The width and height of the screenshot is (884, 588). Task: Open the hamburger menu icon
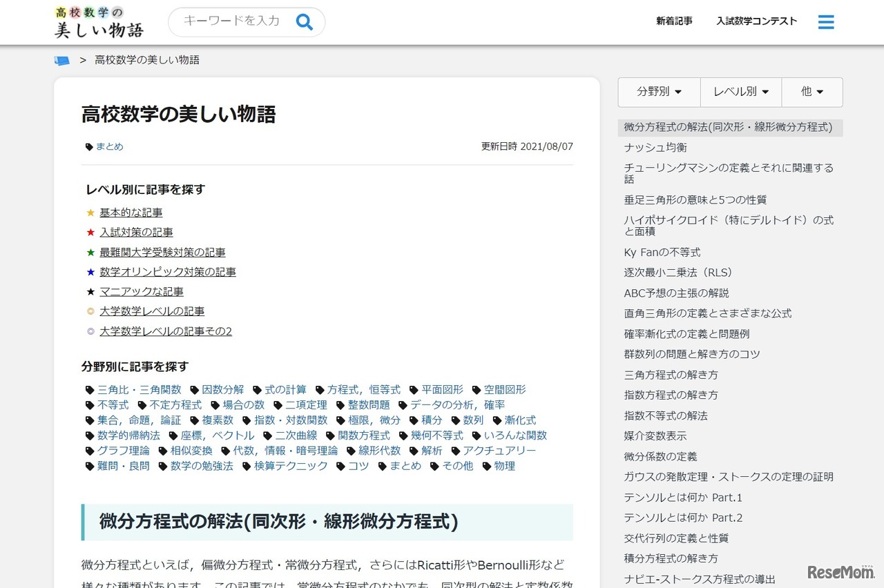click(x=826, y=21)
